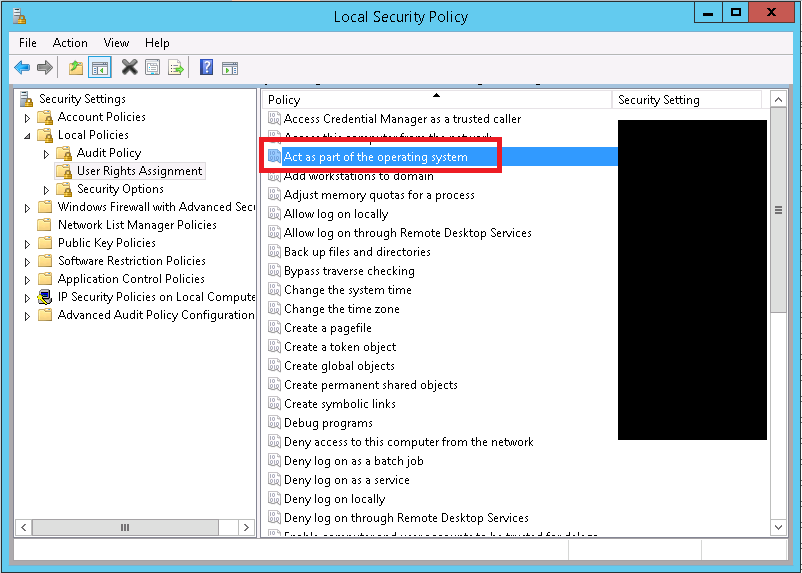This screenshot has height=573, width=802.
Task: Select Create global objects policy
Action: [339, 366]
